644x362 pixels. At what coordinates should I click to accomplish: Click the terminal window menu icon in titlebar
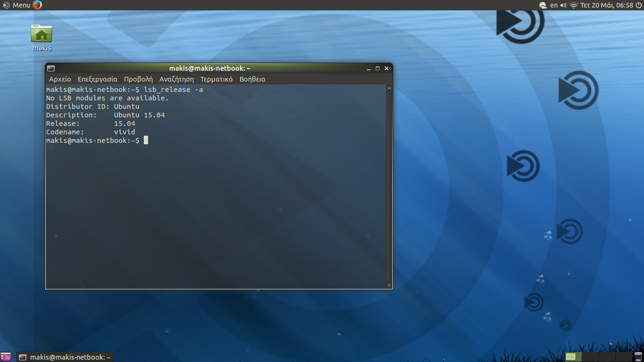coord(51,68)
